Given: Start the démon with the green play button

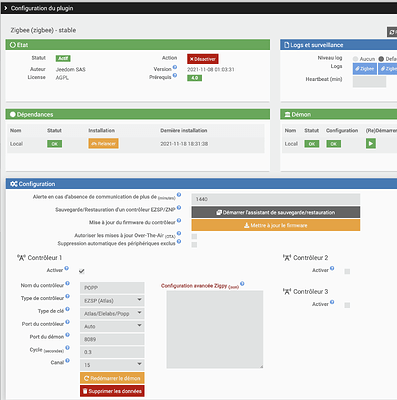Looking at the screenshot, I should coord(371,144).
